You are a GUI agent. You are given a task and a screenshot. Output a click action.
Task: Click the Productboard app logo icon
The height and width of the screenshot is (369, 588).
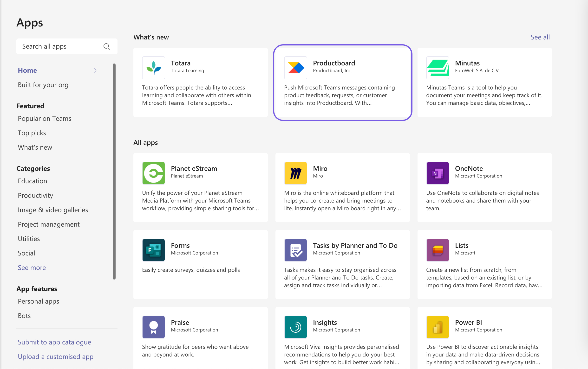tap(295, 68)
